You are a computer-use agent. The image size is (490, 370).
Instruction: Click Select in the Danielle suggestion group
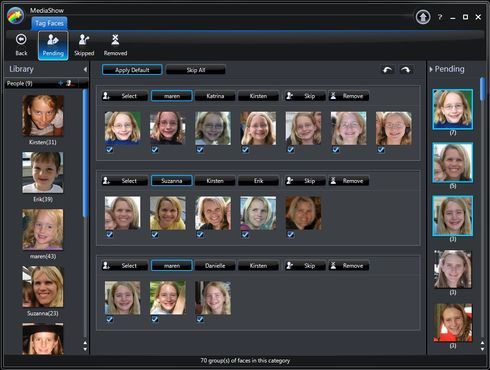point(124,266)
